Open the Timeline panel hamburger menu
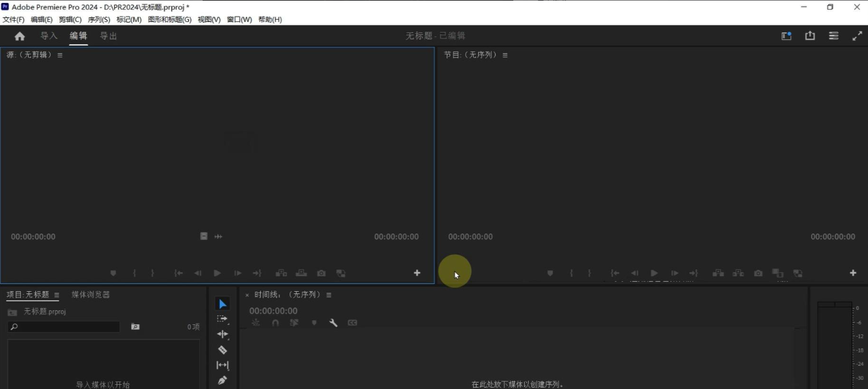The height and width of the screenshot is (389, 868). click(x=329, y=295)
